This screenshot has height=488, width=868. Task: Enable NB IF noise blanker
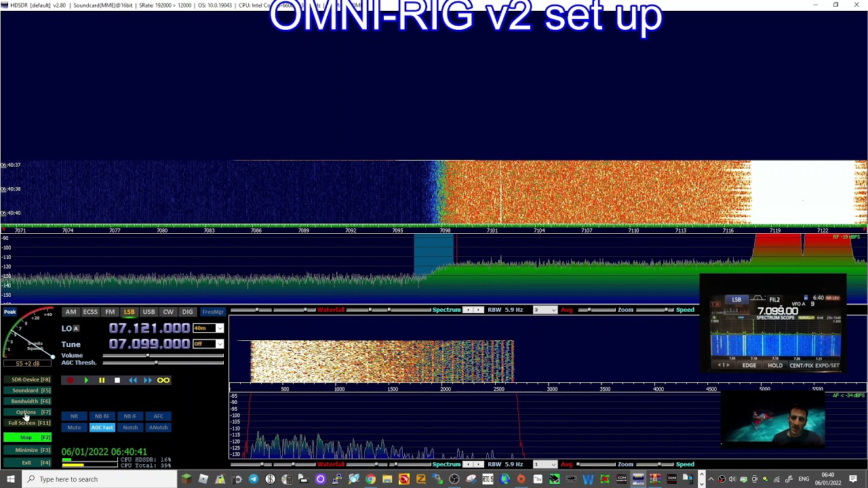(130, 416)
